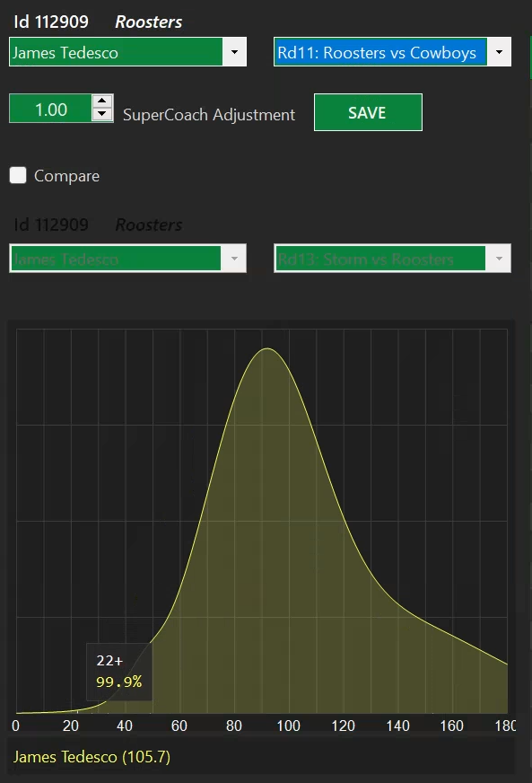
Task: Enable the Compare checkbox
Action: [18, 175]
